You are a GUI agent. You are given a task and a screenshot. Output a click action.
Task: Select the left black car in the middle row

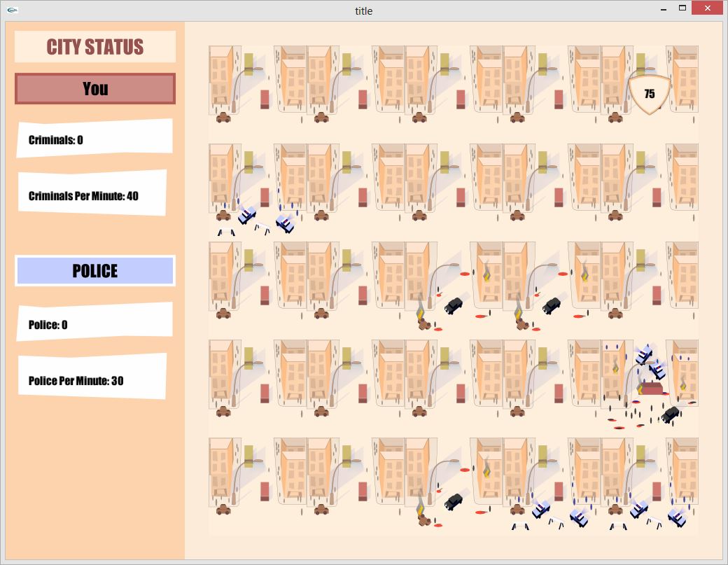(454, 305)
